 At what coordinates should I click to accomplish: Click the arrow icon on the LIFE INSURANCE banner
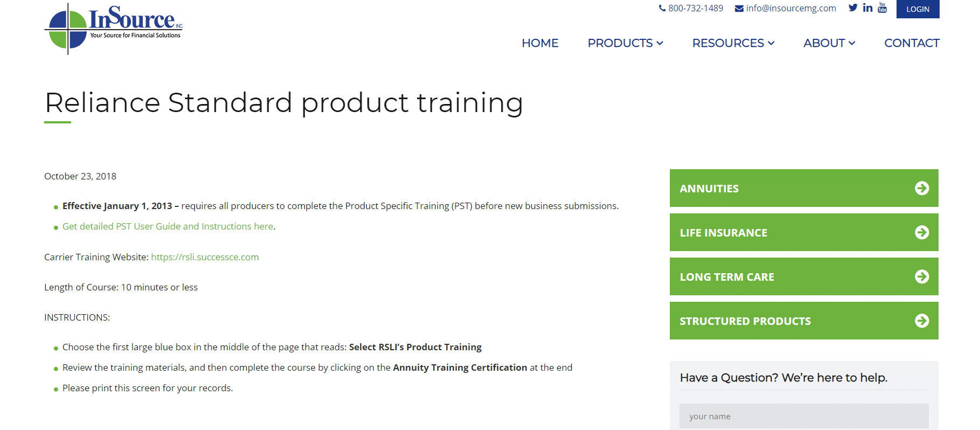tap(923, 232)
